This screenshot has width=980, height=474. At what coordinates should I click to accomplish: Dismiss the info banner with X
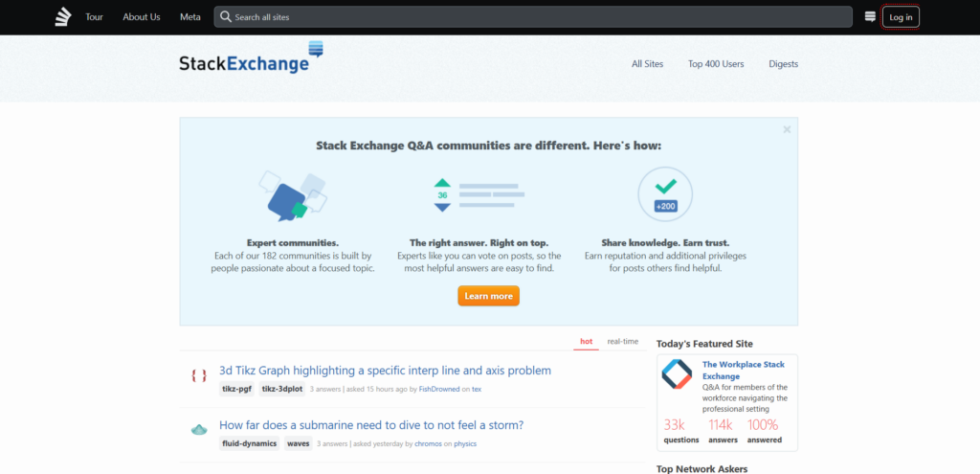787,129
